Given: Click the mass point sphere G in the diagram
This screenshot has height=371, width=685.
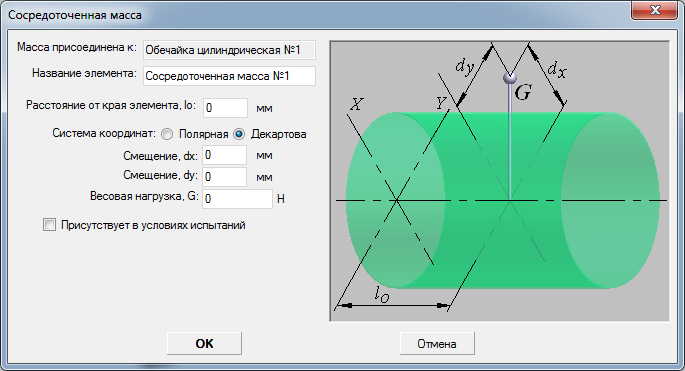Looking at the screenshot, I should pos(510,78).
